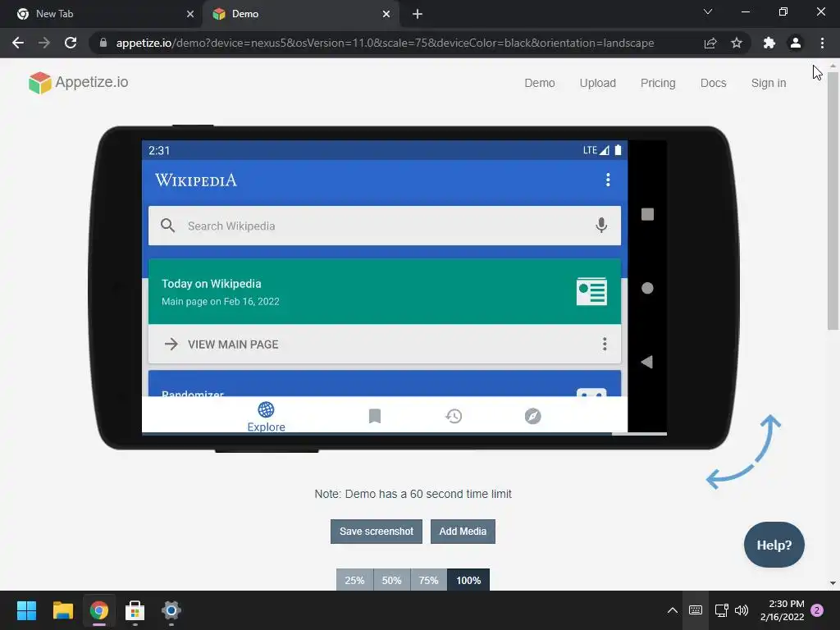840x630 pixels.
Task: Set device scale to 25%
Action: pos(354,580)
